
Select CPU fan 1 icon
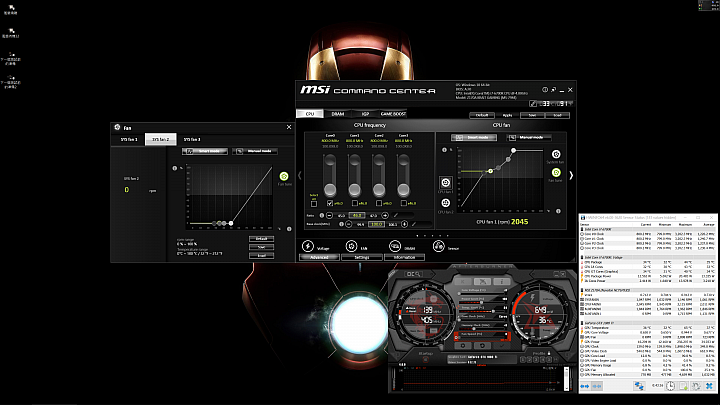point(445,182)
